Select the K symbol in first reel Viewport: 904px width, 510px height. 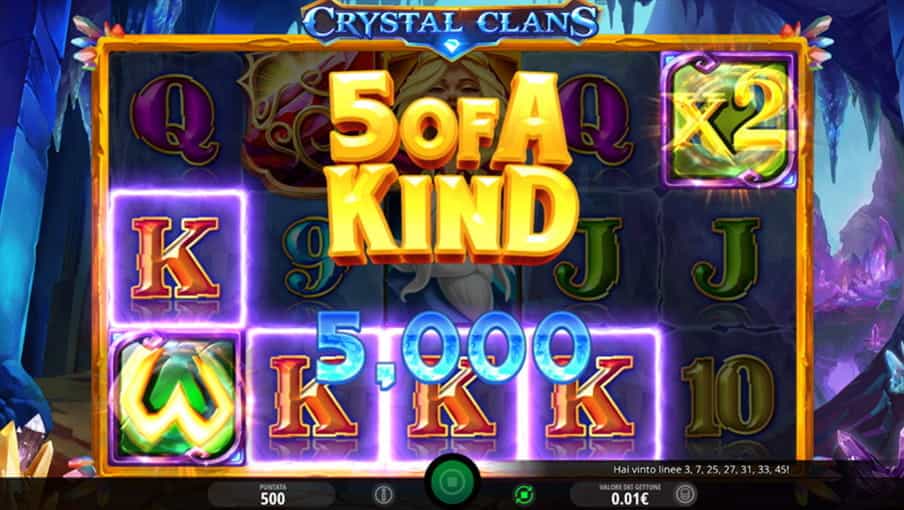176,258
